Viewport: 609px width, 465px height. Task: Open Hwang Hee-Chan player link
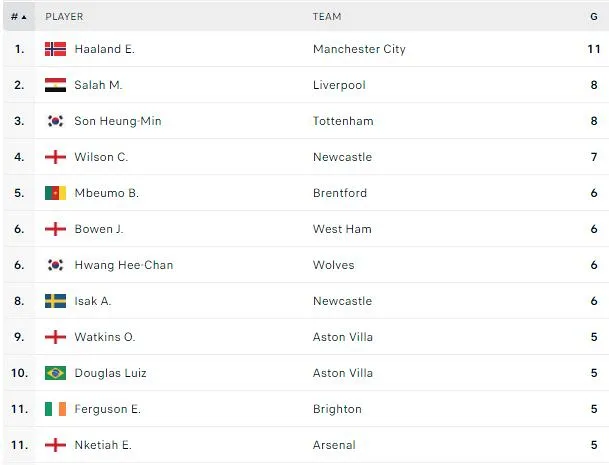[x=123, y=265]
